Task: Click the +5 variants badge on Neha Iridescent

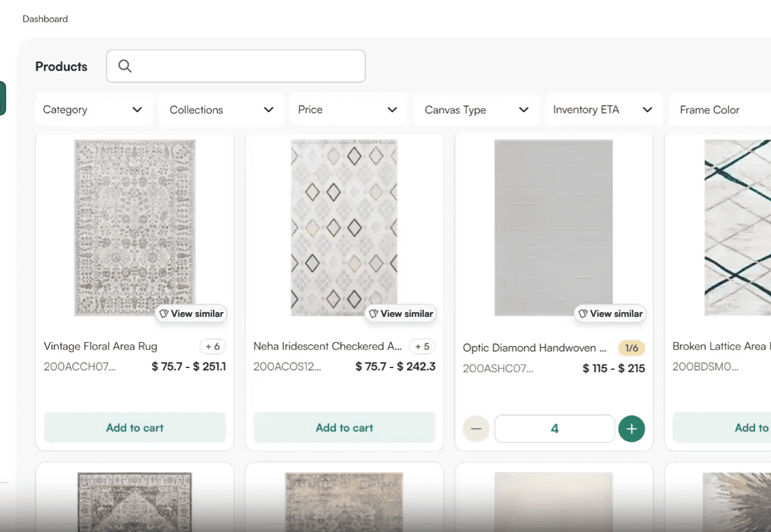Action: [423, 346]
